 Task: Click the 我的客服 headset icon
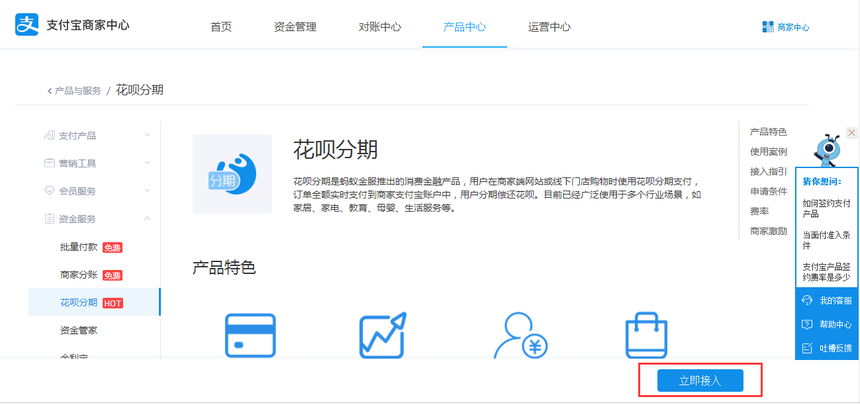[x=807, y=300]
